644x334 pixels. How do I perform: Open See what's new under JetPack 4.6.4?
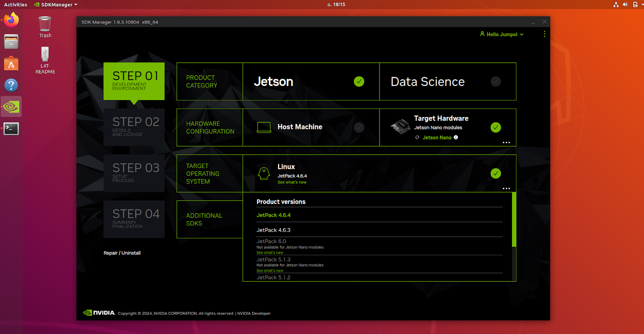pyautogui.click(x=292, y=182)
